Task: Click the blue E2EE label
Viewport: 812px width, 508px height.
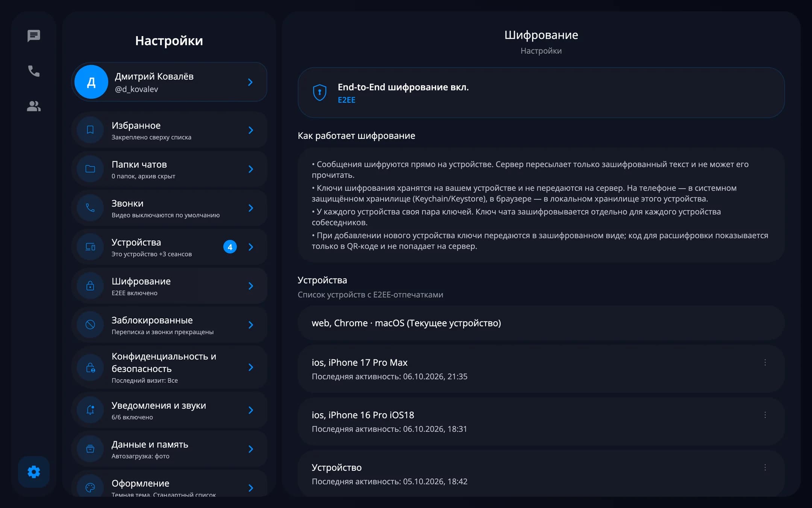Action: [346, 100]
